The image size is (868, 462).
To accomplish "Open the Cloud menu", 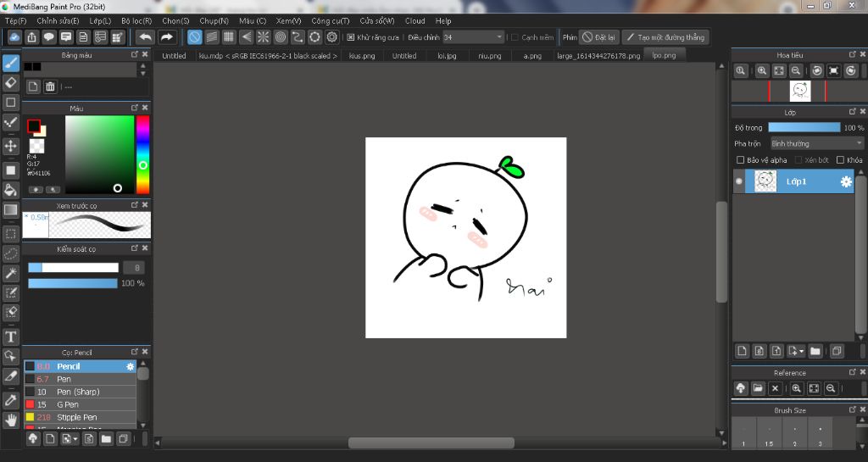I will tap(415, 20).
